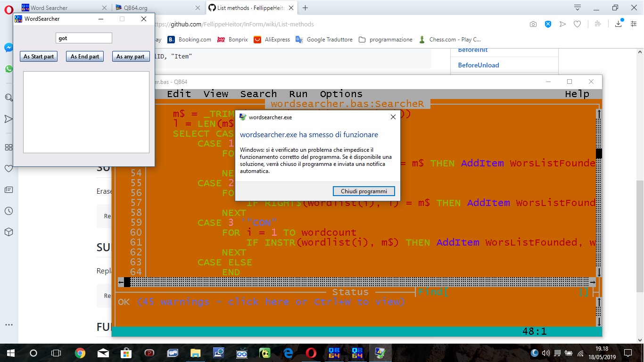
Task: Open the Google Traduttore bookmark
Action: pyautogui.click(x=324, y=40)
